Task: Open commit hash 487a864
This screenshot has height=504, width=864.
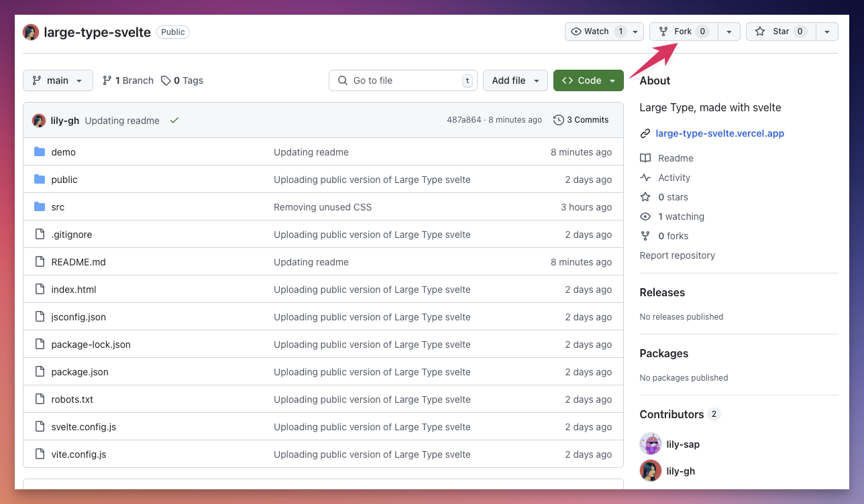Action: (x=464, y=120)
